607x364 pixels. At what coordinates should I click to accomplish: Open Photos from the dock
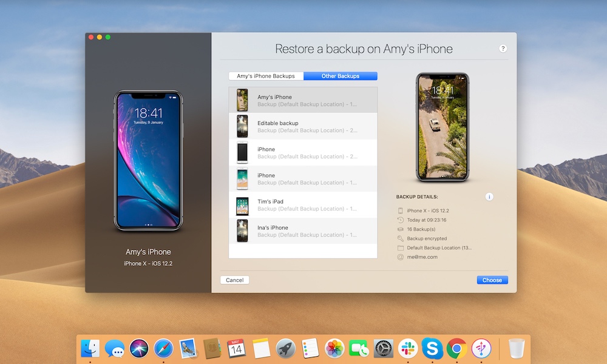pos(334,348)
